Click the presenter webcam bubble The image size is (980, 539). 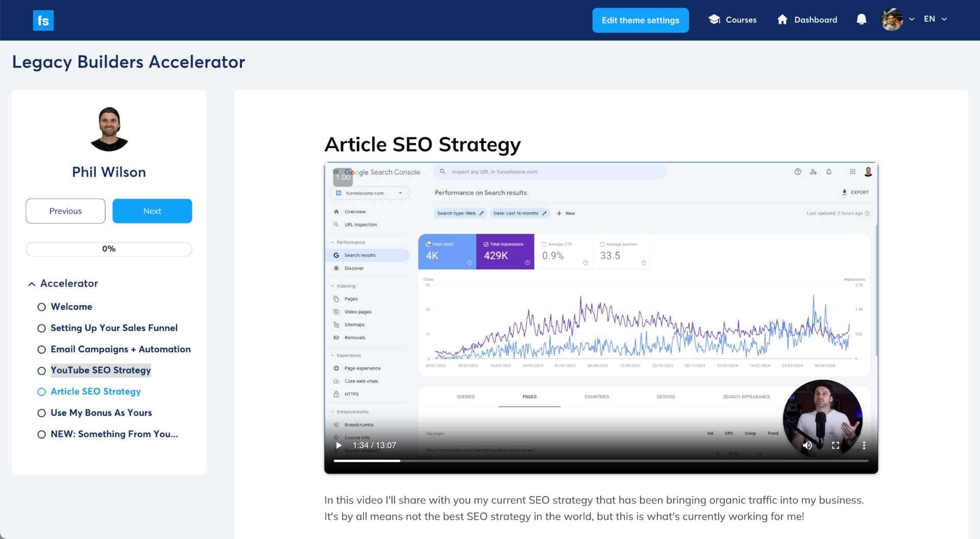823,420
